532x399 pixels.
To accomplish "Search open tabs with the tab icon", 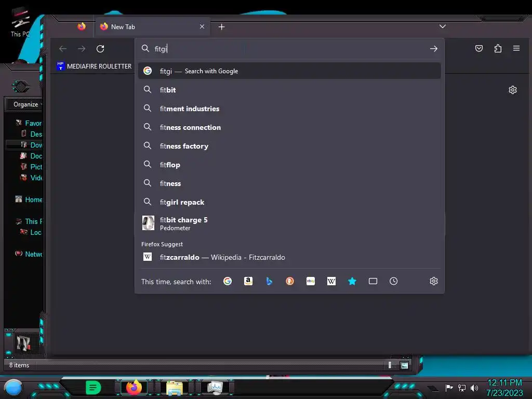I will click(373, 281).
